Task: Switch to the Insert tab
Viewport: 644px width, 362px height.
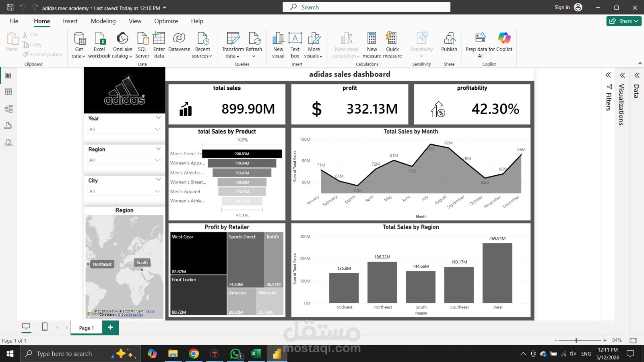Action: pos(70,21)
